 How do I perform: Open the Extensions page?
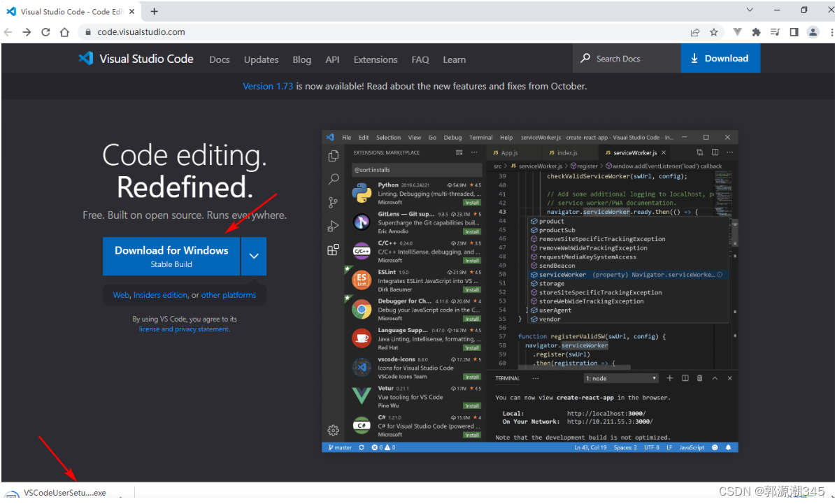[376, 59]
